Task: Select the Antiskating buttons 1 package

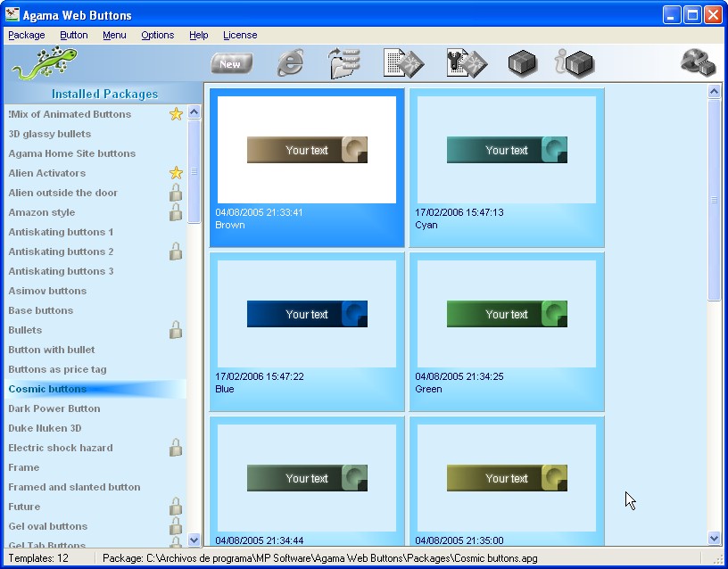Action: tap(95, 232)
